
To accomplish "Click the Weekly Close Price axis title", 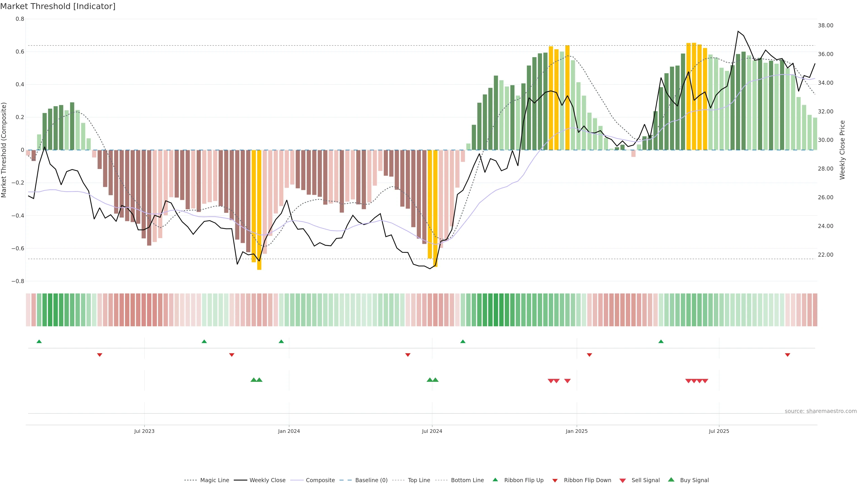I will coord(842,150).
